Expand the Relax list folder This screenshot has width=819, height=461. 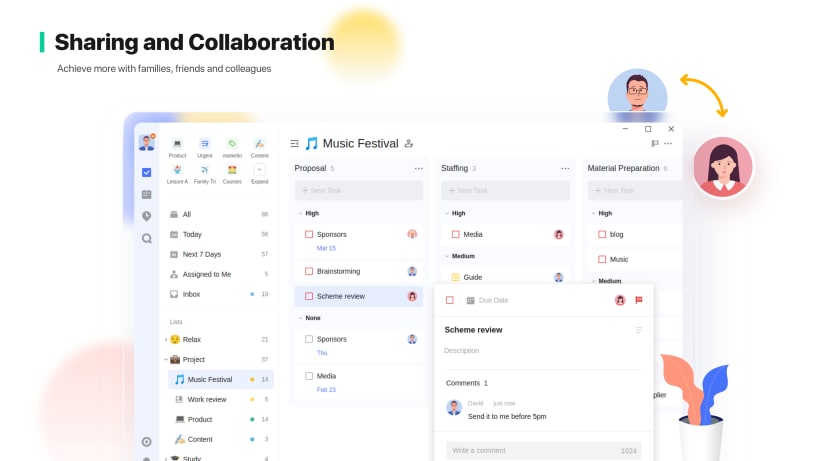pos(166,340)
